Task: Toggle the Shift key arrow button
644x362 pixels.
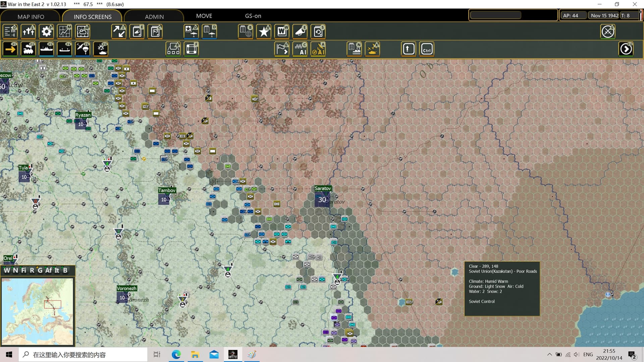Action: 409,49
